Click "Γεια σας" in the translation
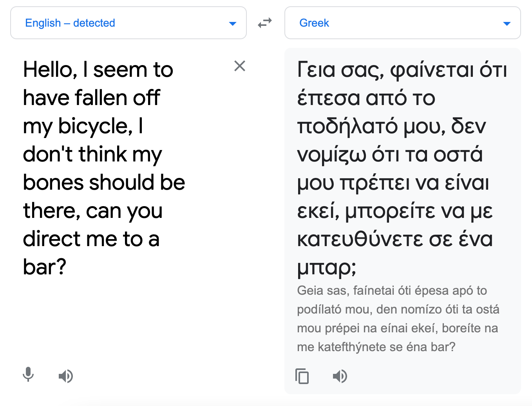The height and width of the screenshot is (406, 532). [340, 70]
